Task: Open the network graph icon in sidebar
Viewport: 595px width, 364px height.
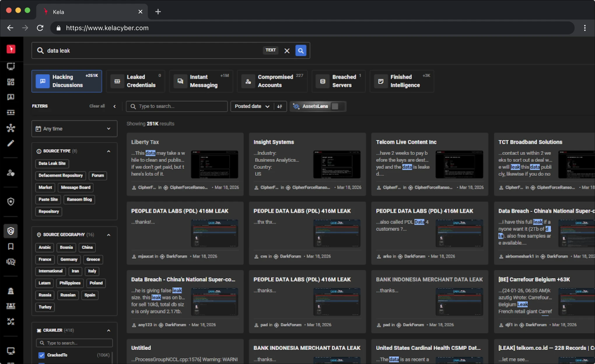Action: [11, 128]
